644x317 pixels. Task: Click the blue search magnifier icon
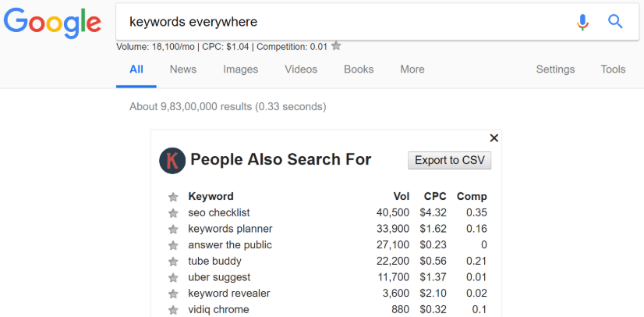click(x=615, y=21)
